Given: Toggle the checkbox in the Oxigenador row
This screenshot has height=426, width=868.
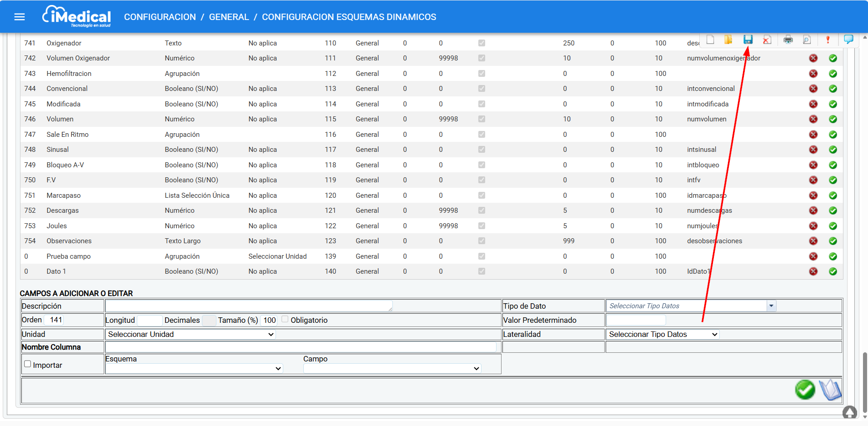Looking at the screenshot, I should click(x=482, y=43).
